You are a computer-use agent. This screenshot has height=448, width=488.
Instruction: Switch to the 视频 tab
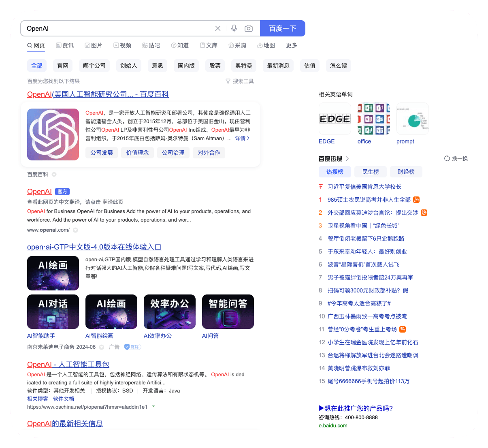pyautogui.click(x=122, y=45)
